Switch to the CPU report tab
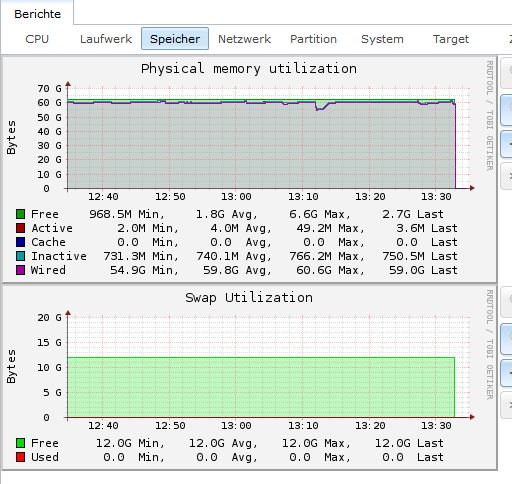Image resolution: width=512 pixels, height=484 pixels. tap(37, 39)
